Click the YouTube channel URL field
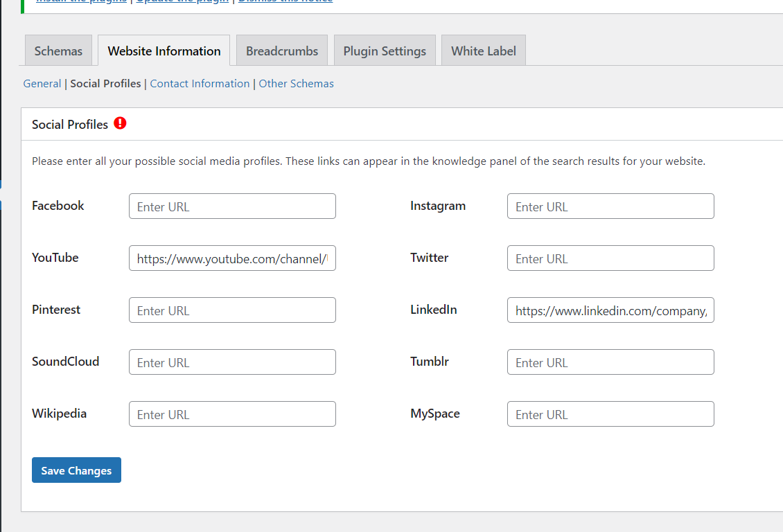 tap(232, 258)
